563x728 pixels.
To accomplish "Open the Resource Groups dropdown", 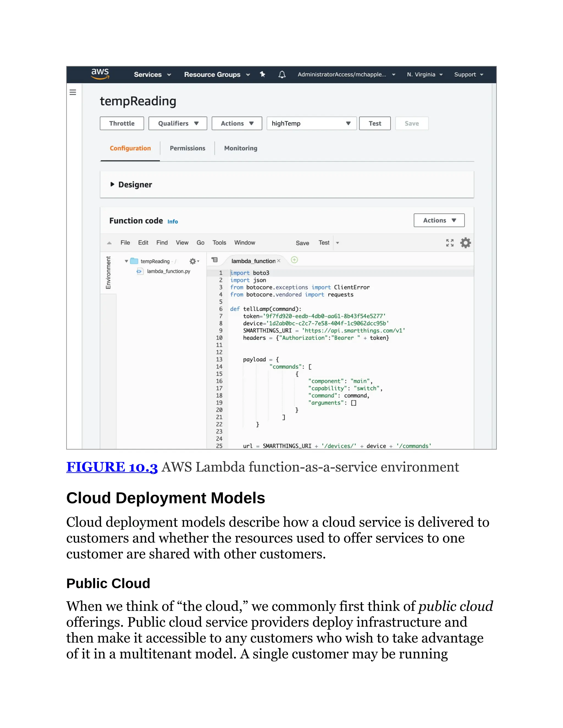I will tap(217, 75).
